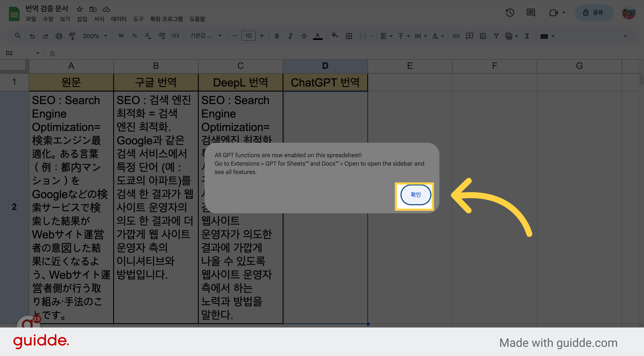
Task: Star the 번역 검증 문서 document
Action: coord(79,9)
